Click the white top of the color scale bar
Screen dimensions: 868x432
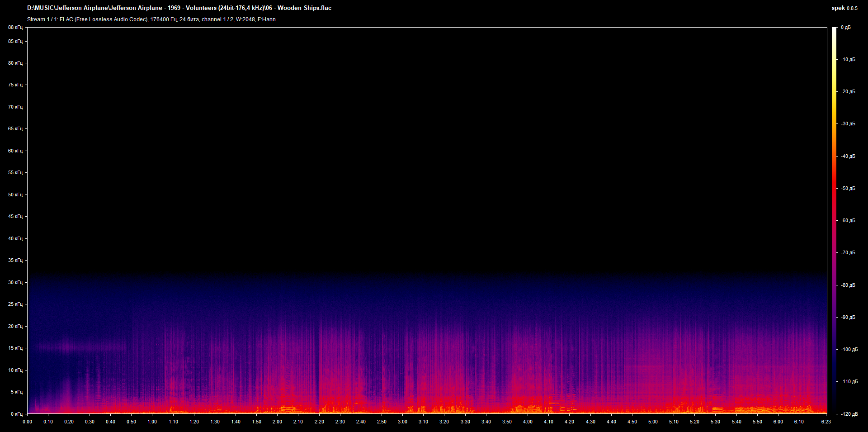click(834, 29)
